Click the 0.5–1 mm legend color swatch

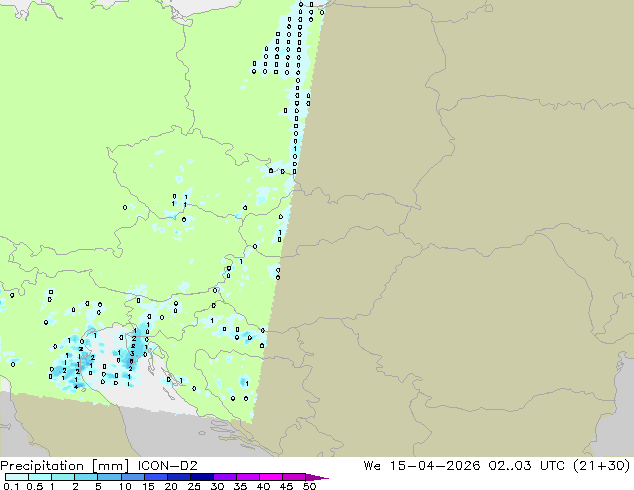point(40,477)
